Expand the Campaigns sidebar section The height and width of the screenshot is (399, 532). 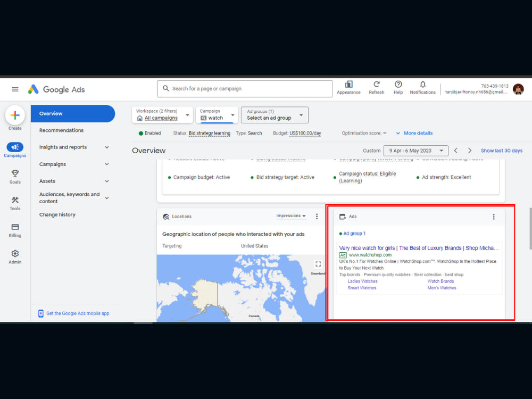tap(106, 164)
